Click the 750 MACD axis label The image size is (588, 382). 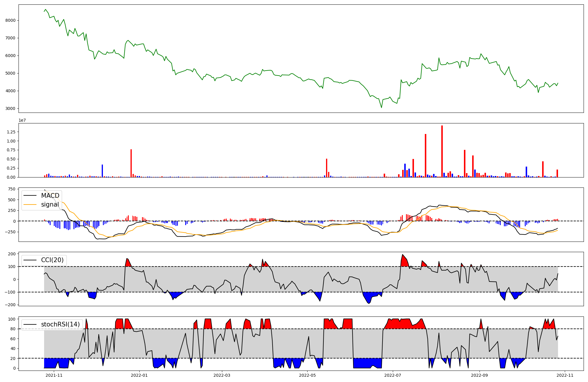pos(12,189)
